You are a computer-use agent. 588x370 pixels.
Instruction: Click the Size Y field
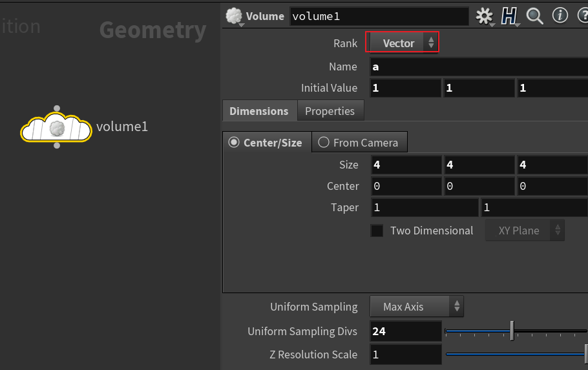coord(479,165)
